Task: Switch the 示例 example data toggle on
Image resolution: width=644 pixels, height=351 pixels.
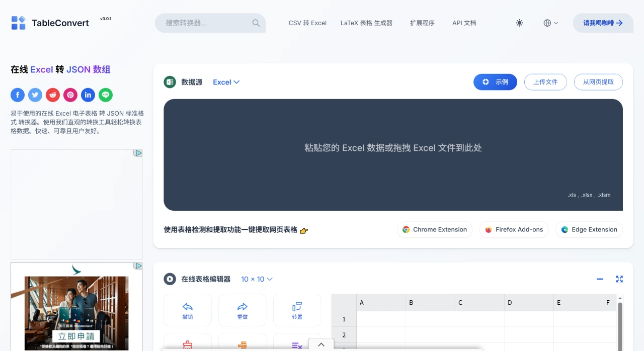Action: [x=495, y=81]
